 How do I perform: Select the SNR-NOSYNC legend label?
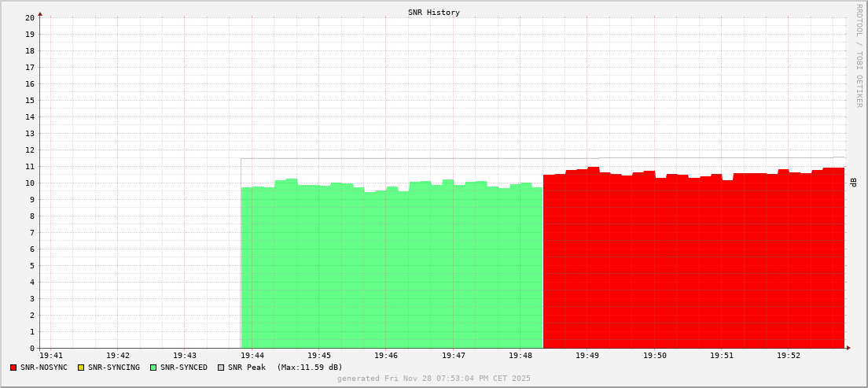tap(44, 368)
